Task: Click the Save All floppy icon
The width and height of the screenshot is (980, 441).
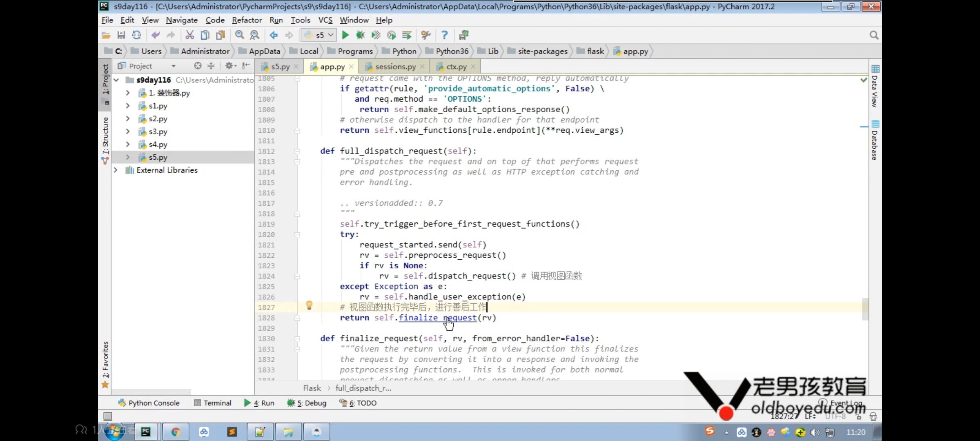Action: 121,35
